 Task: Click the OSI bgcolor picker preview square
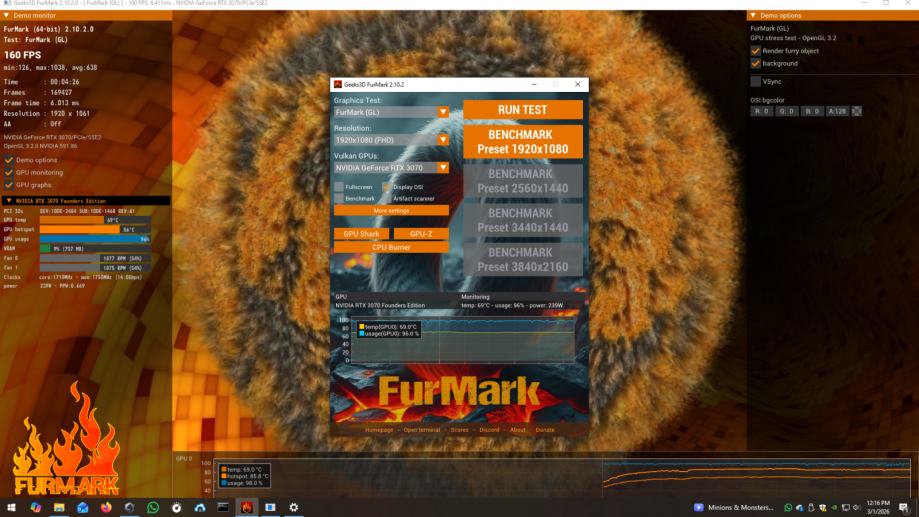click(x=857, y=111)
